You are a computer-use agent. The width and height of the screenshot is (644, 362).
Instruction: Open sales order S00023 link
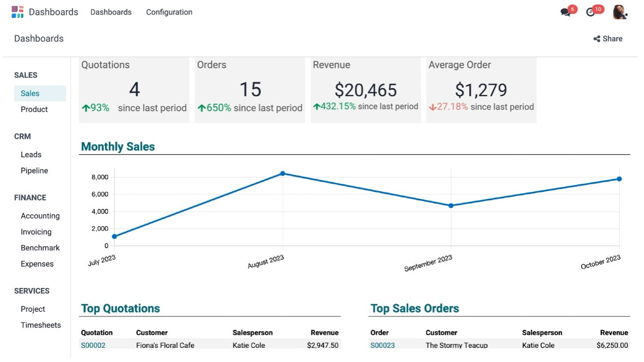pyautogui.click(x=383, y=345)
